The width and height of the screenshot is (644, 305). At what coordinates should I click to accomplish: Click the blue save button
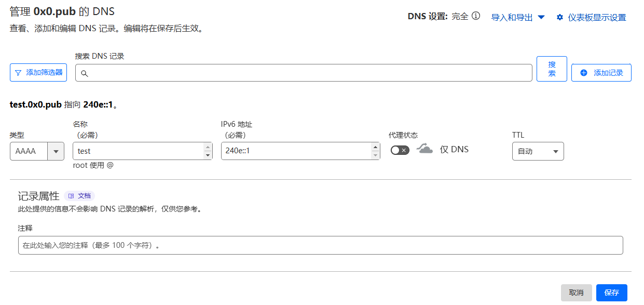612,293
